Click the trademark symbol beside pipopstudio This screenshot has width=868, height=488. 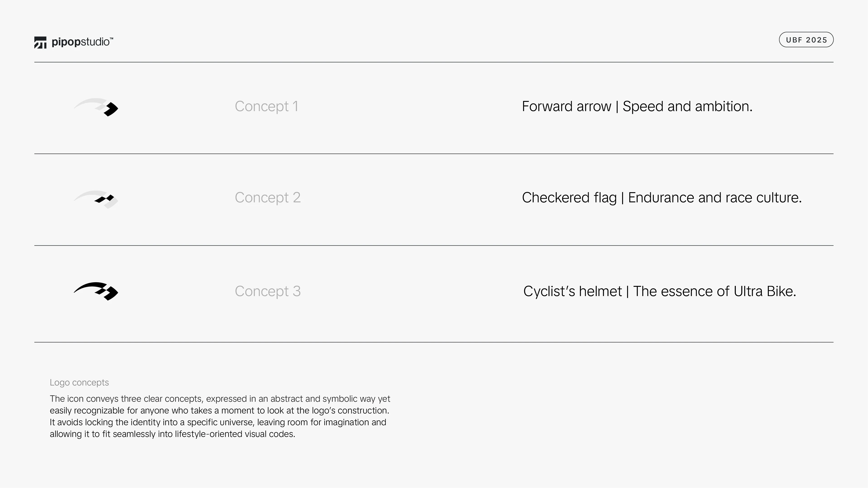(112, 39)
